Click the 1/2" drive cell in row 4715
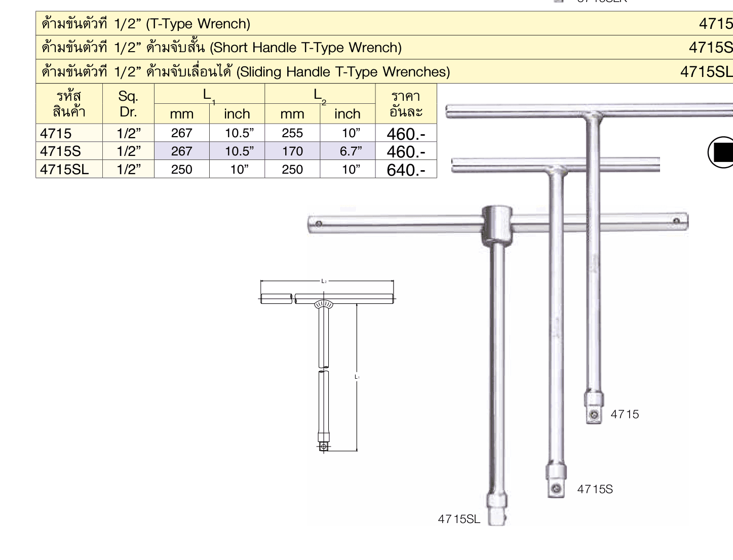This screenshot has height=560, width=733. click(x=129, y=133)
